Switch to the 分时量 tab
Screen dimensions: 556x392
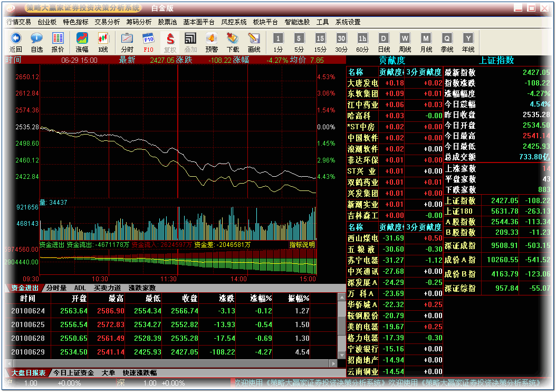pyautogui.click(x=56, y=288)
